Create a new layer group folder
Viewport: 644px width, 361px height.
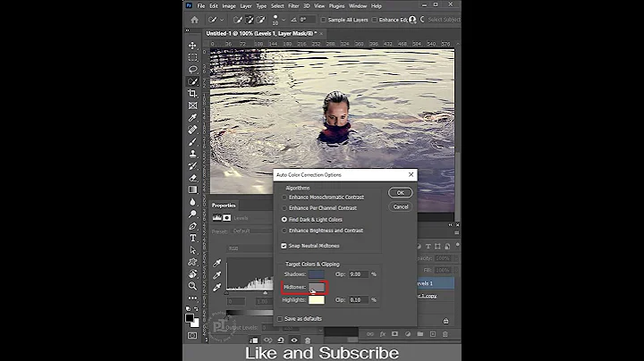pyautogui.click(x=420, y=334)
